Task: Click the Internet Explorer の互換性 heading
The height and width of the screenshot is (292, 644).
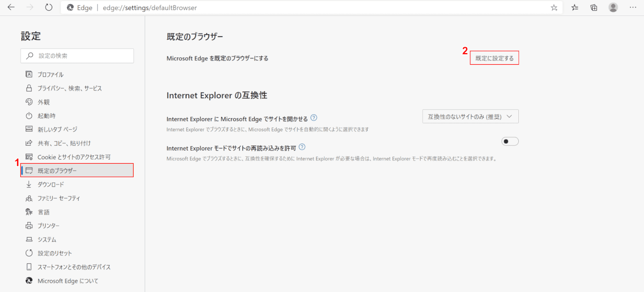Action: pyautogui.click(x=217, y=95)
